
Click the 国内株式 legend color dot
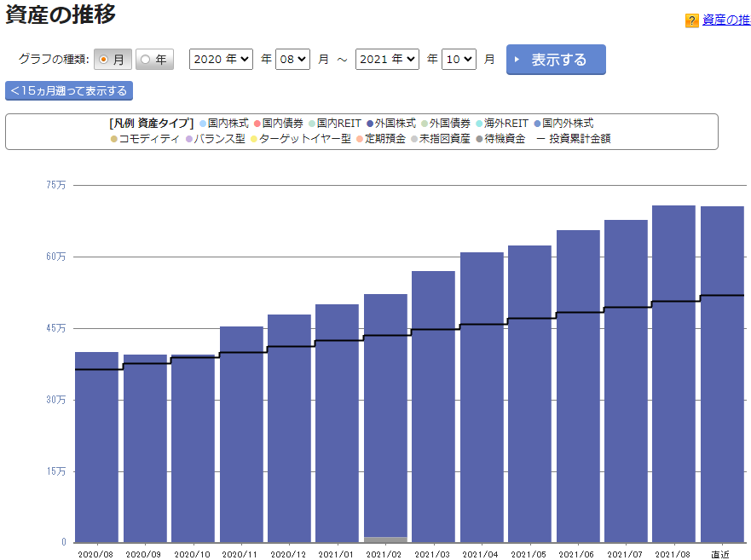(x=203, y=124)
